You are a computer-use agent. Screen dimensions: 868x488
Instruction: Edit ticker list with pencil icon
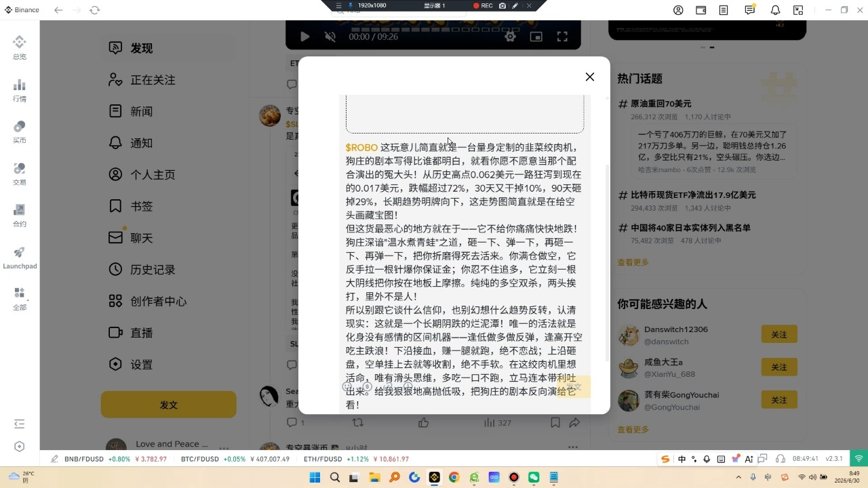click(54, 459)
